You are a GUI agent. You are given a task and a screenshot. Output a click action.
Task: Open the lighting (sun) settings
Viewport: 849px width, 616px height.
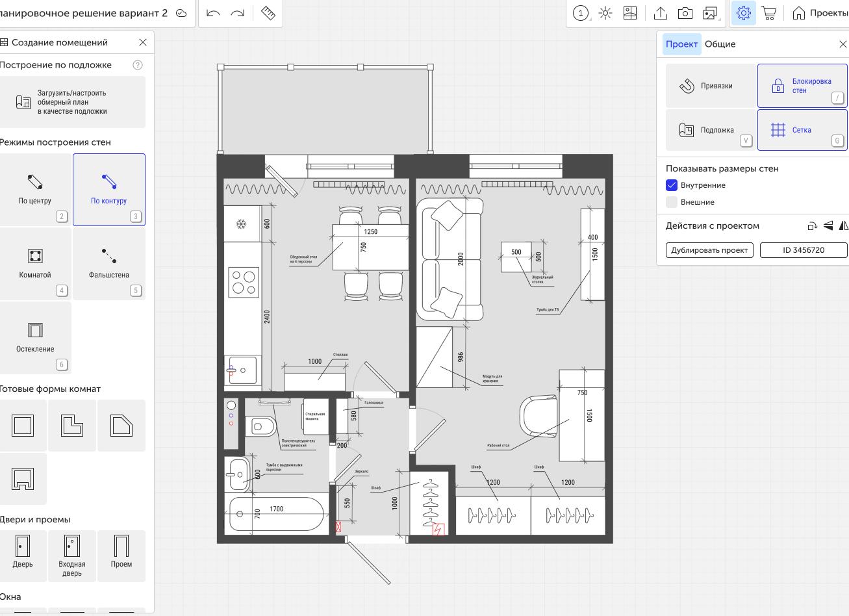(x=605, y=13)
